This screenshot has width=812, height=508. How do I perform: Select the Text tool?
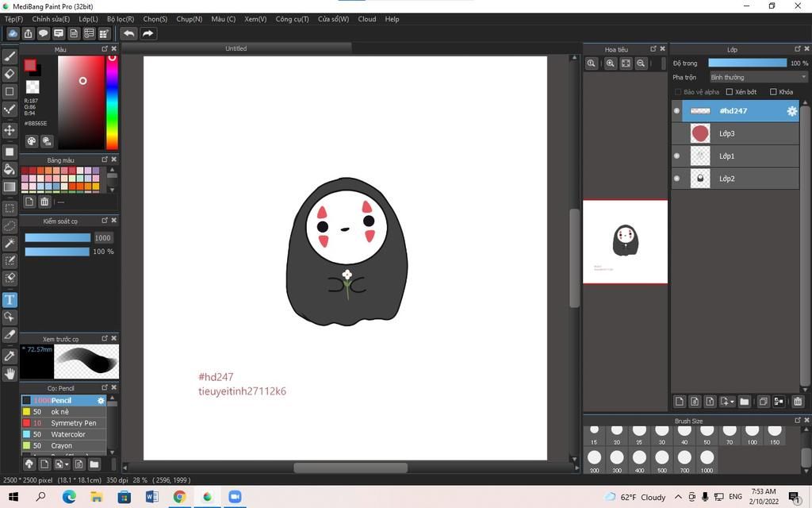[x=10, y=299]
